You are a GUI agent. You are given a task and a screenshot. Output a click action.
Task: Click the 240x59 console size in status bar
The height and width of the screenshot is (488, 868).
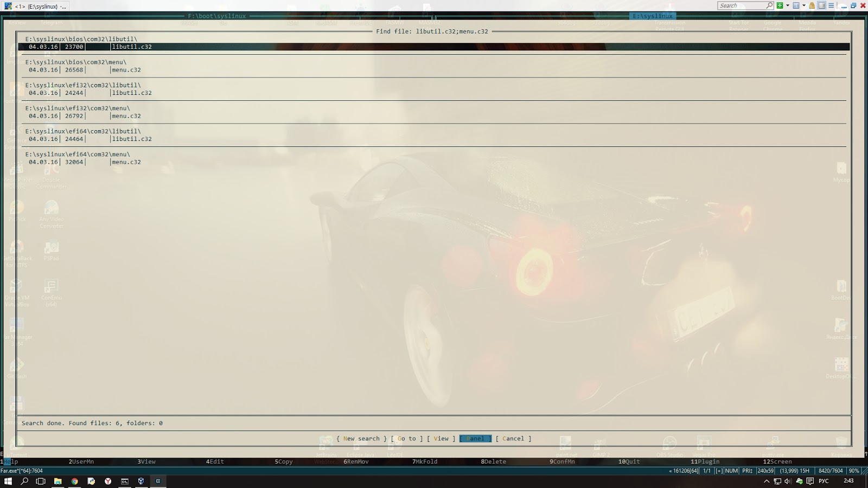pyautogui.click(x=765, y=471)
